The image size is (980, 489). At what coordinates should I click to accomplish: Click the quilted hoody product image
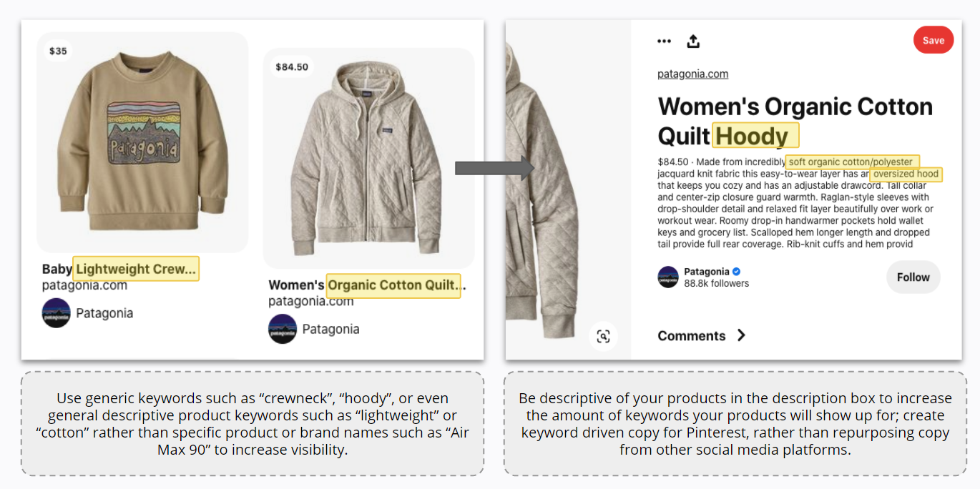[x=368, y=157]
